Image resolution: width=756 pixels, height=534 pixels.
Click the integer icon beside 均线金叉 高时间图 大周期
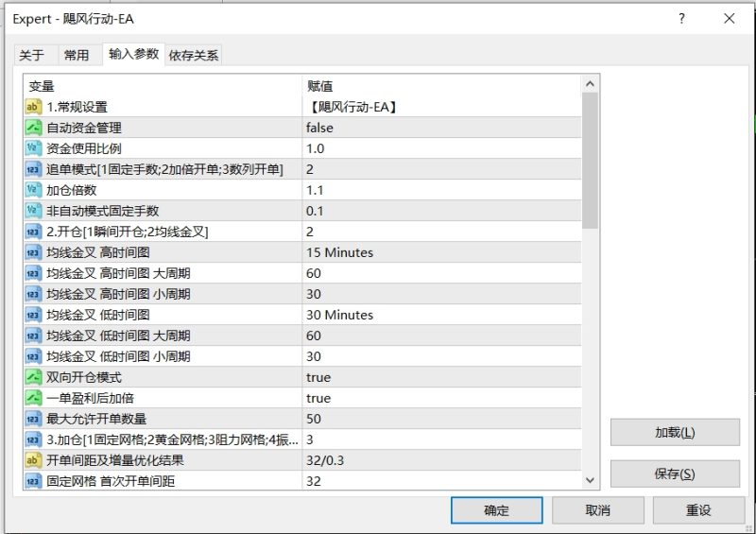click(x=33, y=273)
